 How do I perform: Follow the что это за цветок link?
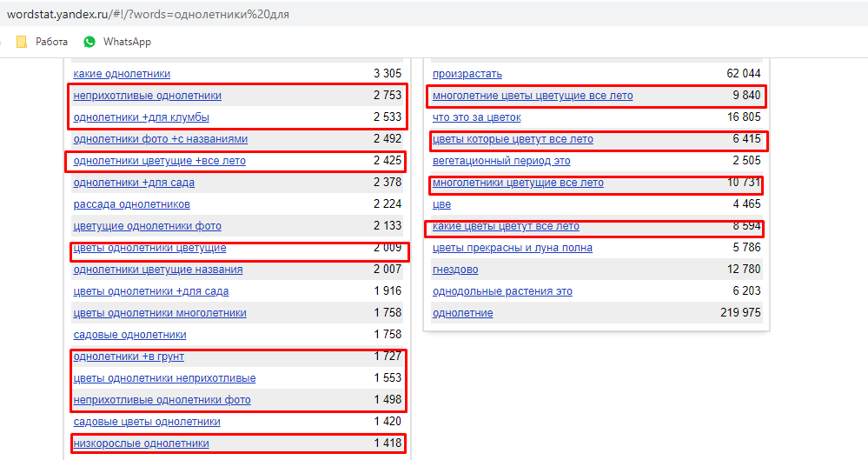[477, 117]
